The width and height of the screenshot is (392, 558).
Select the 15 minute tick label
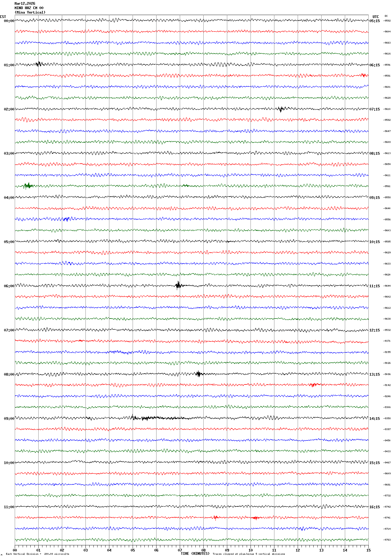click(368, 550)
